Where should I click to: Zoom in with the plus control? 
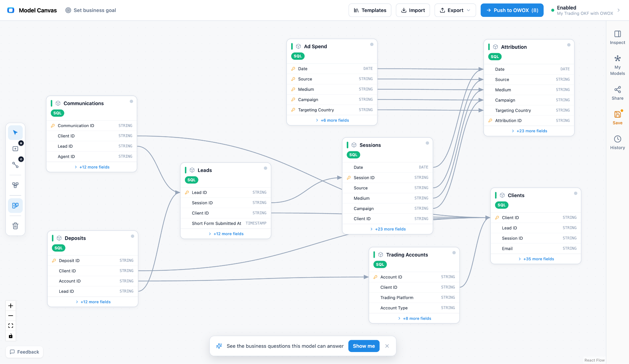pyautogui.click(x=11, y=306)
